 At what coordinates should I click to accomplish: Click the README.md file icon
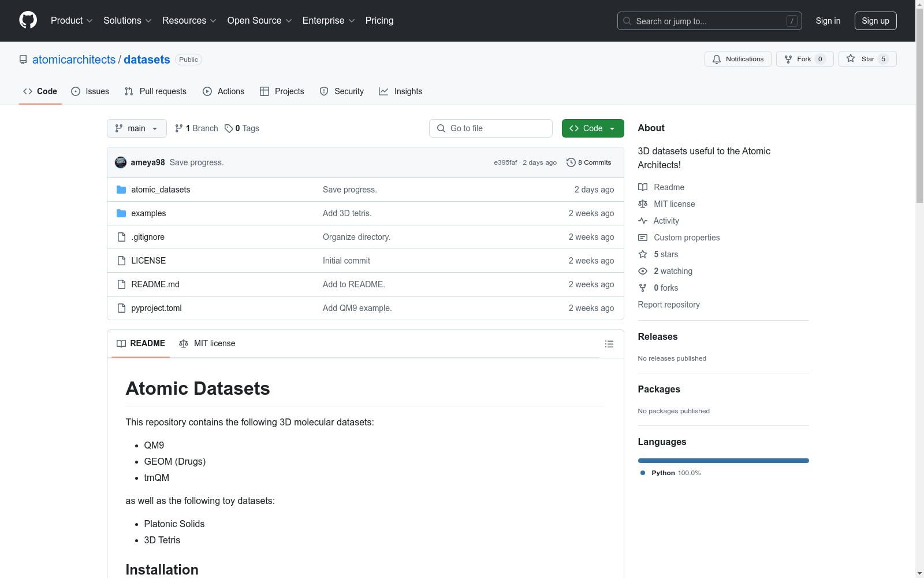click(121, 284)
